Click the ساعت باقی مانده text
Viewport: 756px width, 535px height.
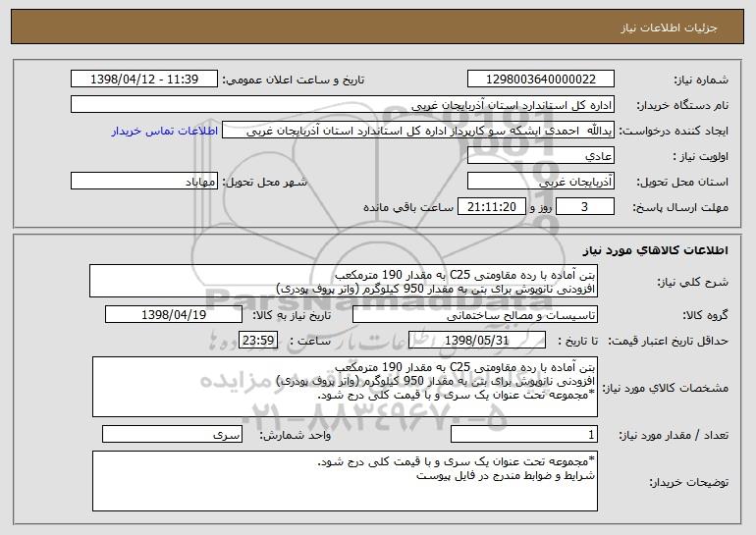point(407,207)
